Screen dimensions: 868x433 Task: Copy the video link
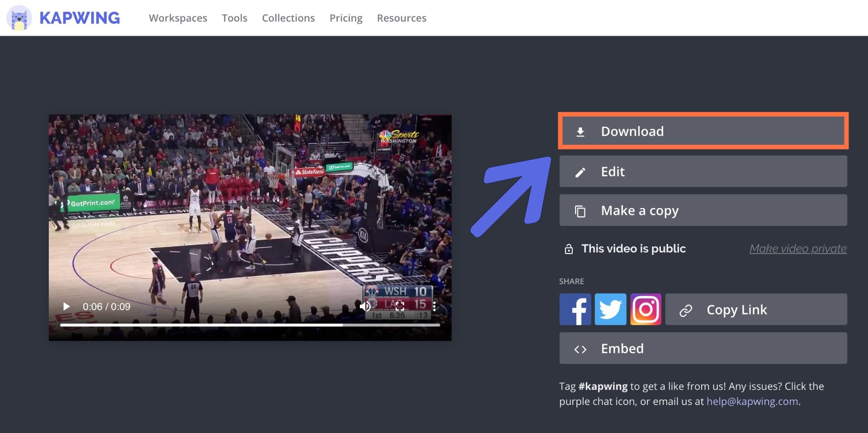point(756,309)
